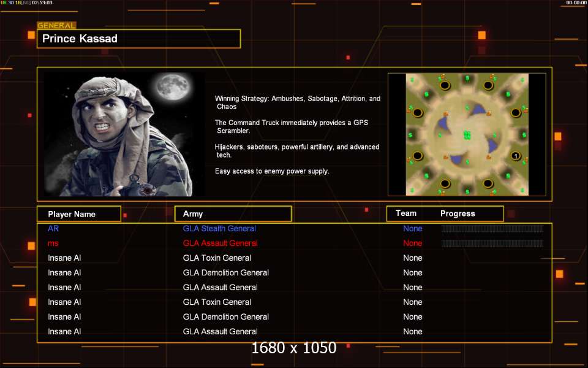This screenshot has width=588, height=368.
Task: Click the 02:53:03 clock readout
Action: pyautogui.click(x=42, y=2)
